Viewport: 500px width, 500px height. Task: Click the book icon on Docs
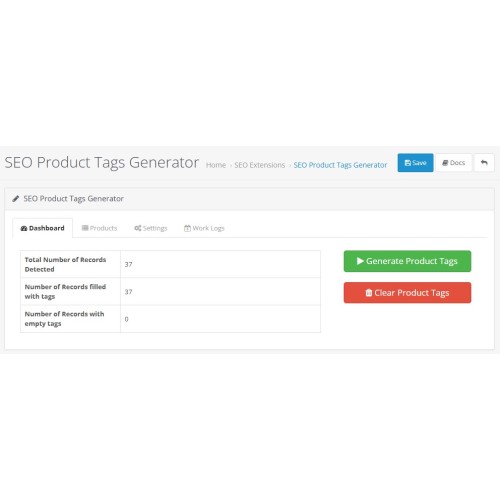click(445, 163)
